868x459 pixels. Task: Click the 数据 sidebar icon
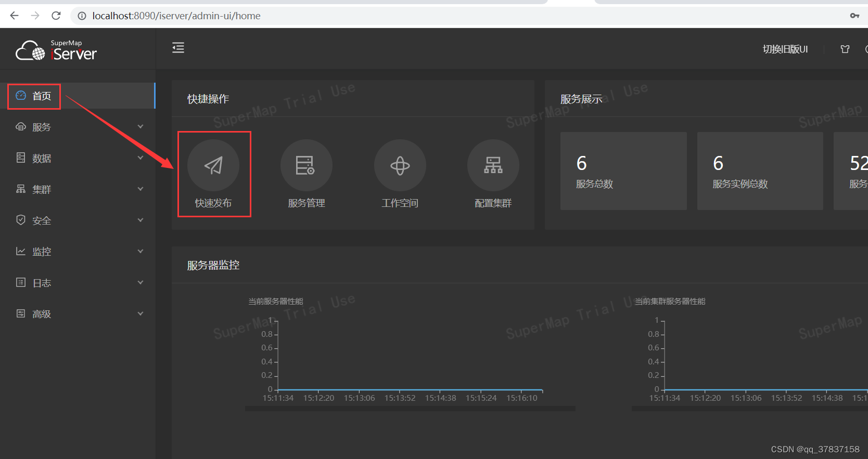coord(21,158)
